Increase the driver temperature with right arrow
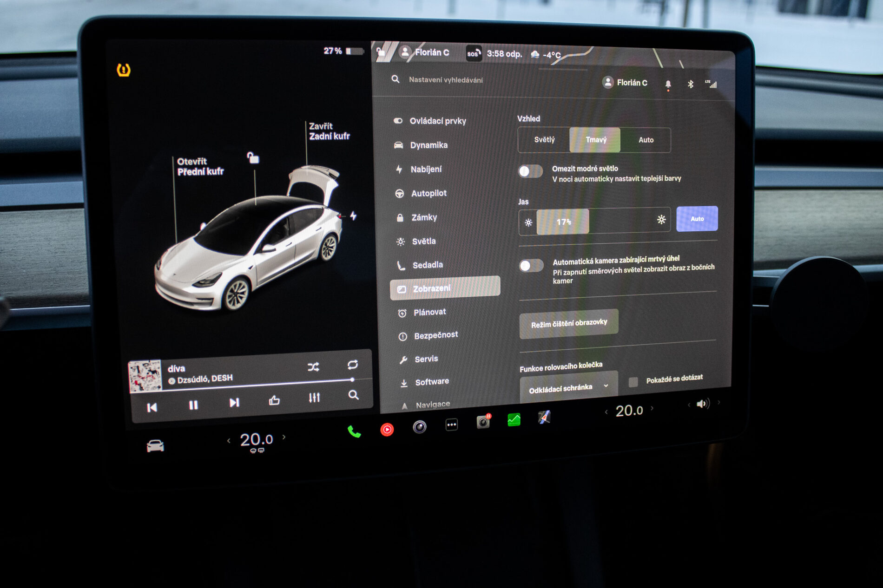883x588 pixels. [284, 437]
